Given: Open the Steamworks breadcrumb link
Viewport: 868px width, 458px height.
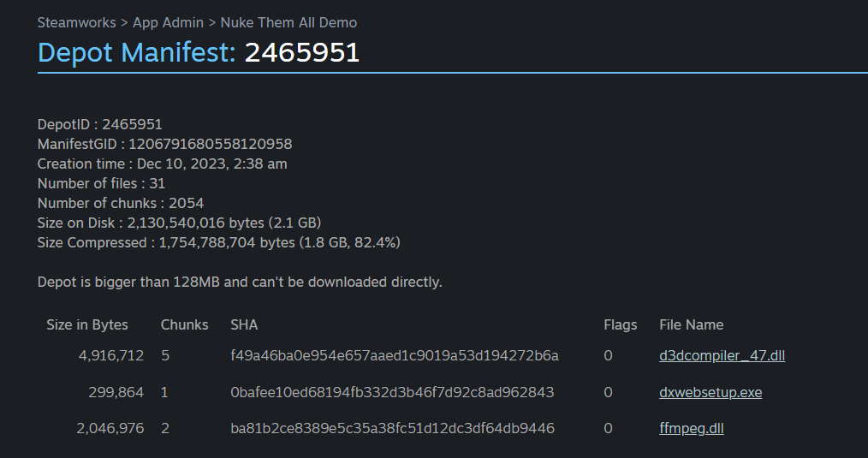Looking at the screenshot, I should click(x=76, y=23).
